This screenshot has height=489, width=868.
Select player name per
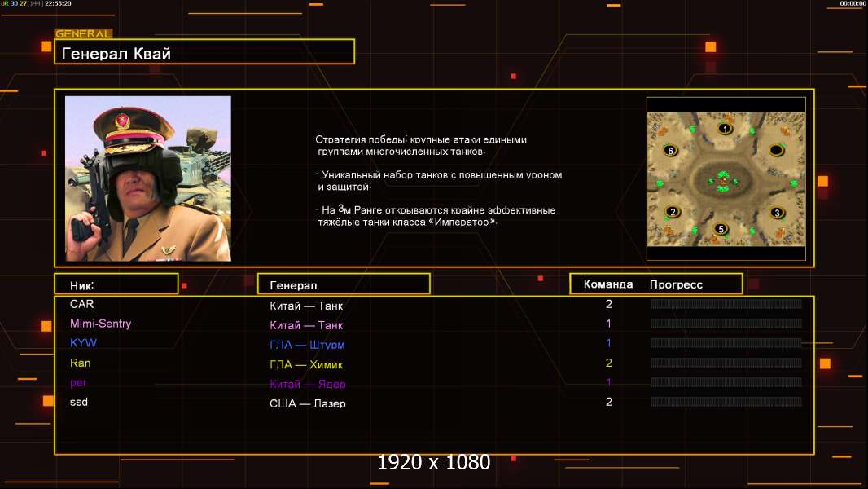pos(78,383)
